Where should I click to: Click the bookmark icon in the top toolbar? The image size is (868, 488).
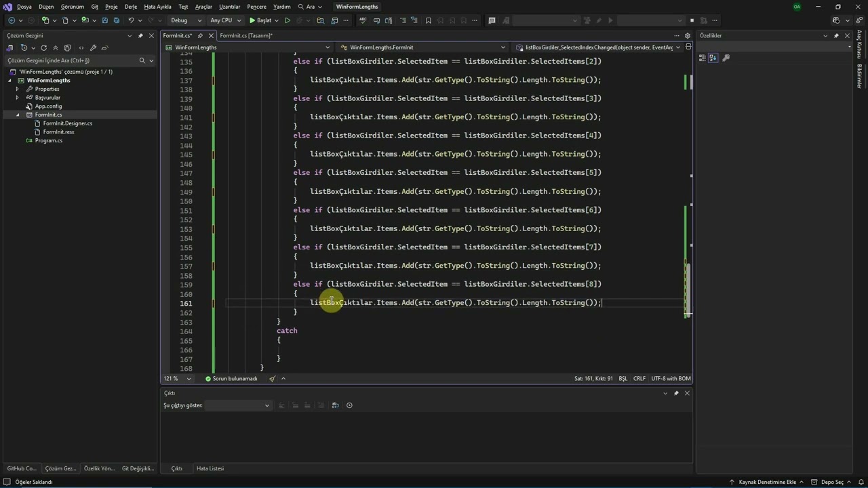[428, 20]
